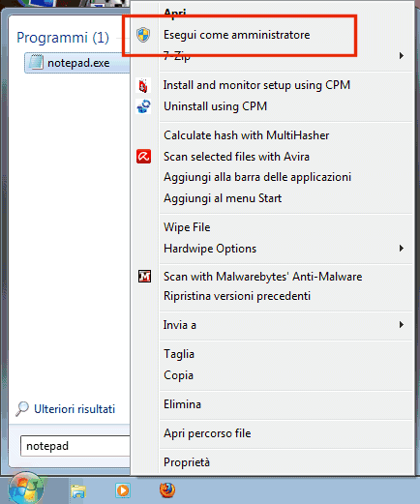Click the Malwarebytes M icon

[x=144, y=277]
